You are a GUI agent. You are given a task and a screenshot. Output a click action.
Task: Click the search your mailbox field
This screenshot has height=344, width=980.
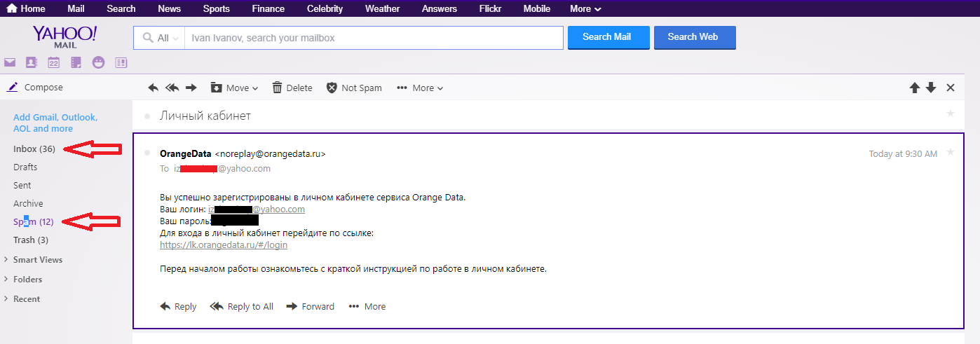click(x=373, y=38)
